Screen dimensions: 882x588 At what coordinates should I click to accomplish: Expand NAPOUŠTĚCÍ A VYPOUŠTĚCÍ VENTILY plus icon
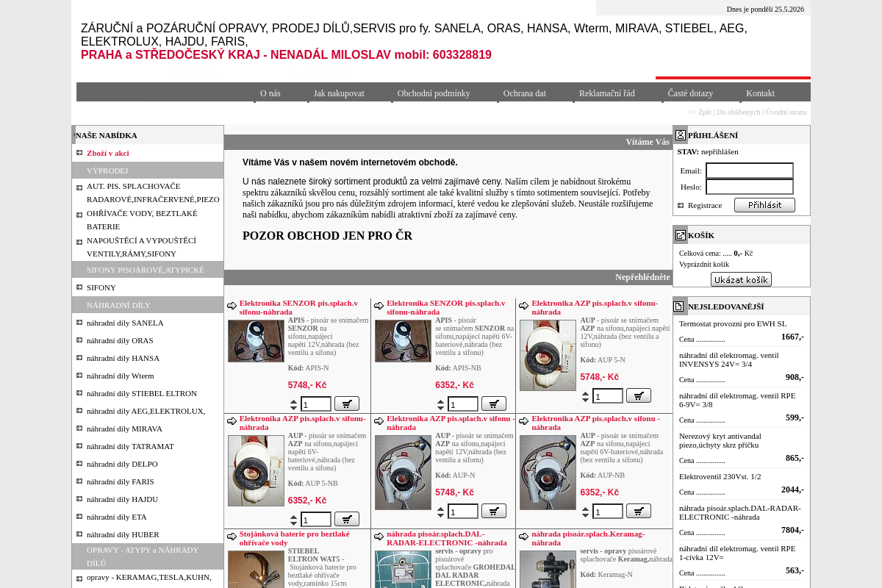[x=79, y=242]
